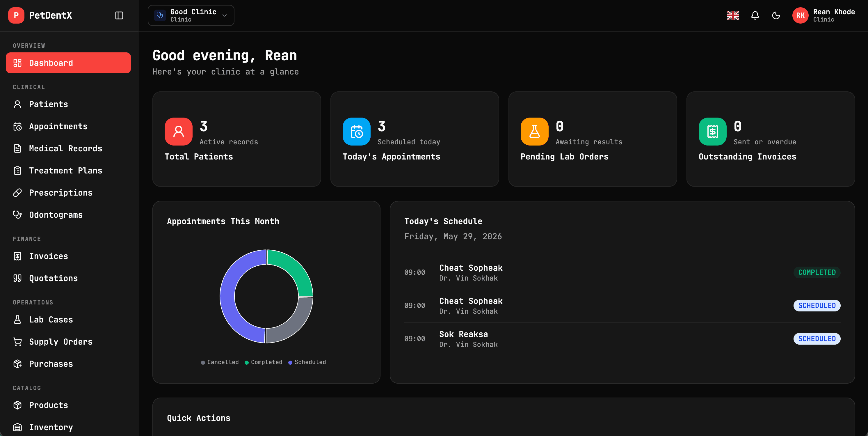Click the Treatment Plans clipboard icon
Screen dimensions: 868x436
click(x=17, y=171)
